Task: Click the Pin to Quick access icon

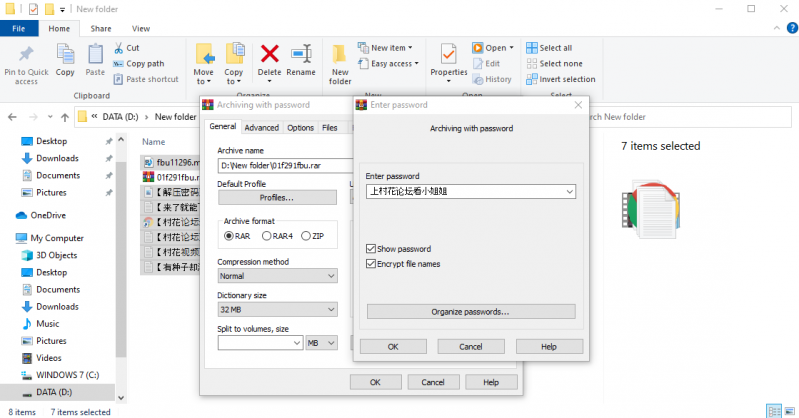Action: tap(26, 54)
